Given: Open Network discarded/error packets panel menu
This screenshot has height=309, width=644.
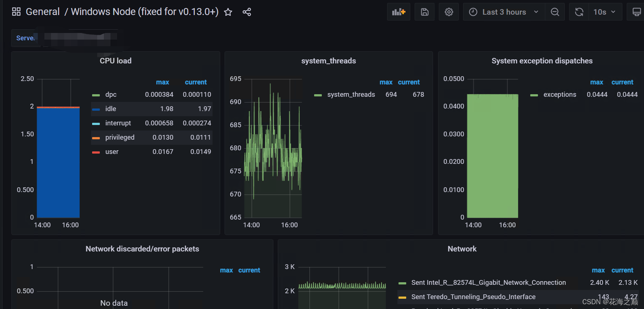Looking at the screenshot, I should pyautogui.click(x=142, y=249).
